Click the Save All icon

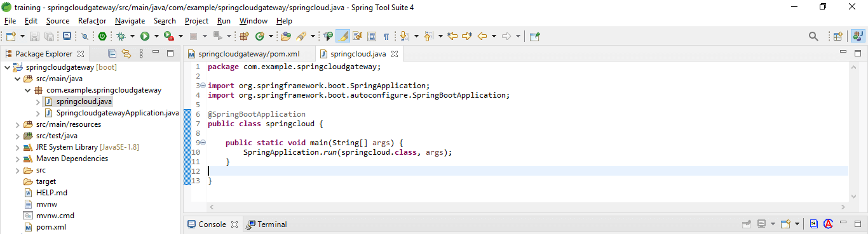coord(49,36)
